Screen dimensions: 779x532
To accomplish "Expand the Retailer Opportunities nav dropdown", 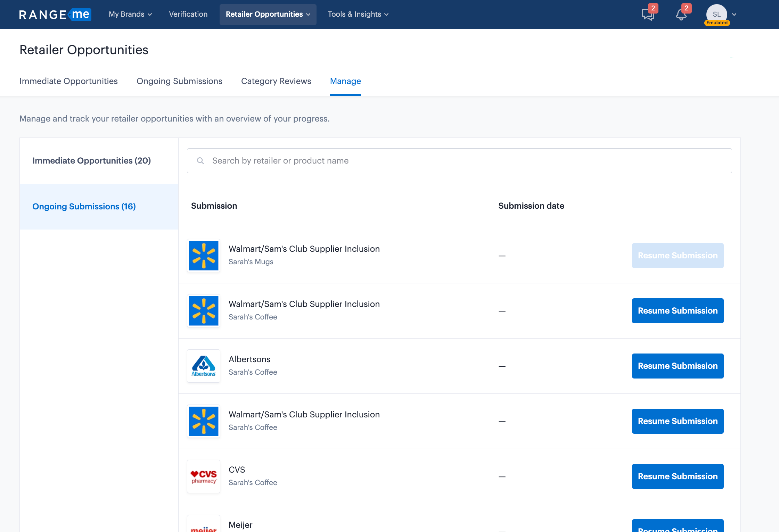I will coord(268,14).
